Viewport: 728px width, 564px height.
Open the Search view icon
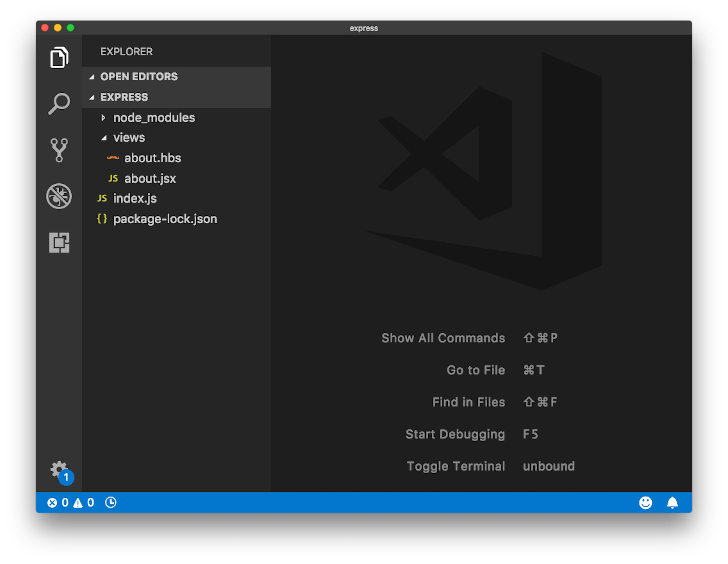pos(59,104)
